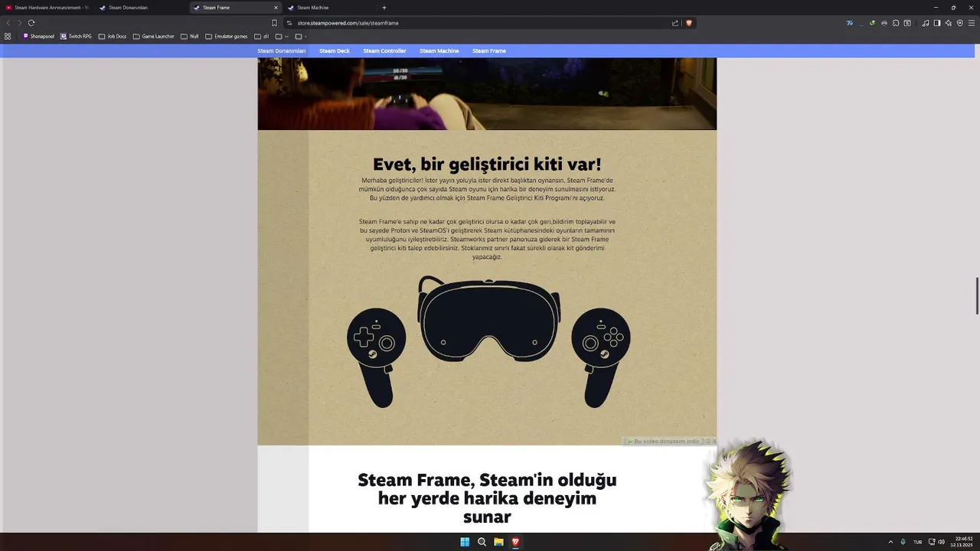980x551 pixels.
Task: Open Steam Machine in page navigation bar
Action: [x=439, y=51]
